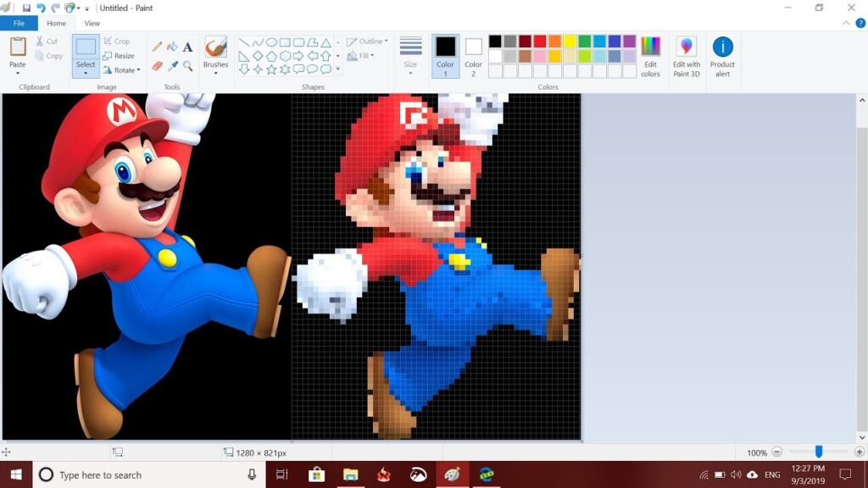This screenshot has width=868, height=488.
Task: Click the Crop button
Action: pos(117,42)
